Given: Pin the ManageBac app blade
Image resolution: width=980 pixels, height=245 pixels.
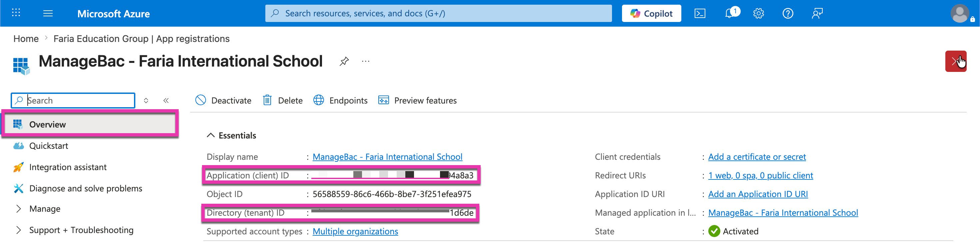Looking at the screenshot, I should [344, 61].
